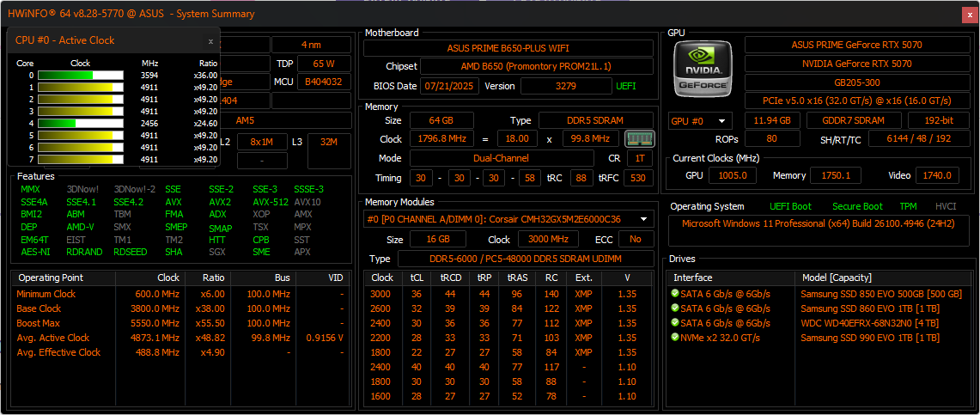Click the ECC No field
The width and height of the screenshot is (980, 415).
coord(636,239)
